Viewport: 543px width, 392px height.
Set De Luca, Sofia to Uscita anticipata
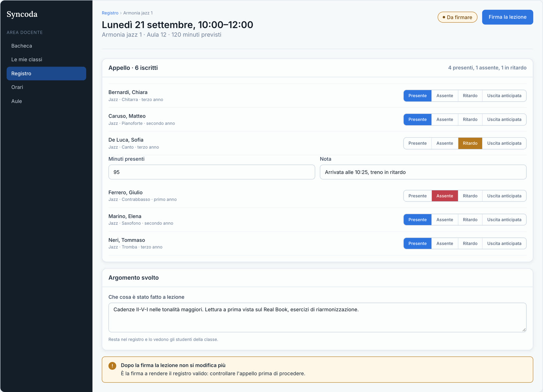point(504,143)
